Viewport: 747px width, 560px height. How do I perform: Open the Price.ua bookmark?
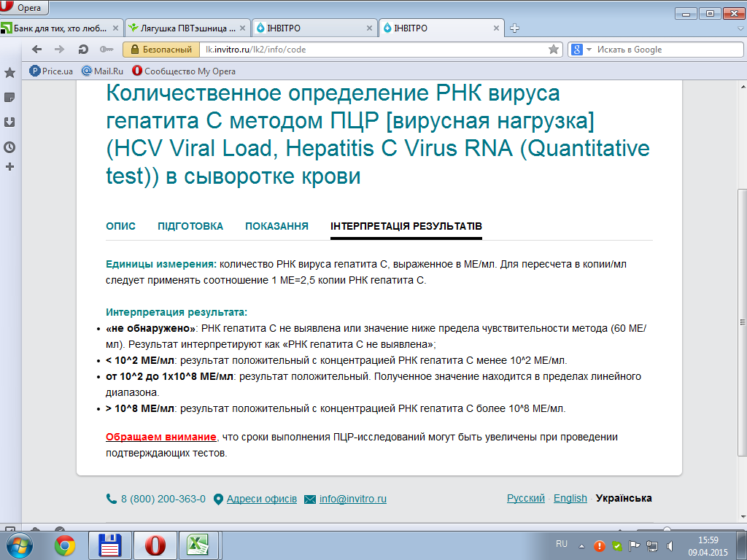[51, 71]
